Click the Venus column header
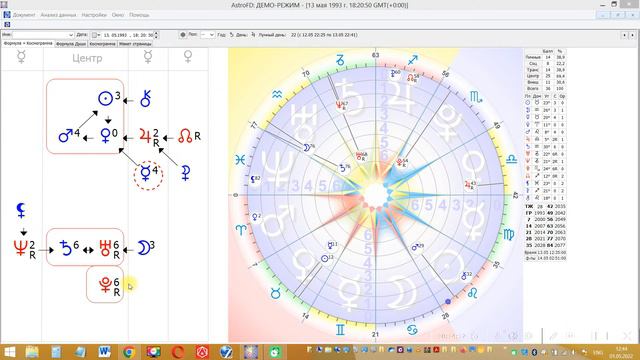The image size is (640, 360). click(188, 56)
